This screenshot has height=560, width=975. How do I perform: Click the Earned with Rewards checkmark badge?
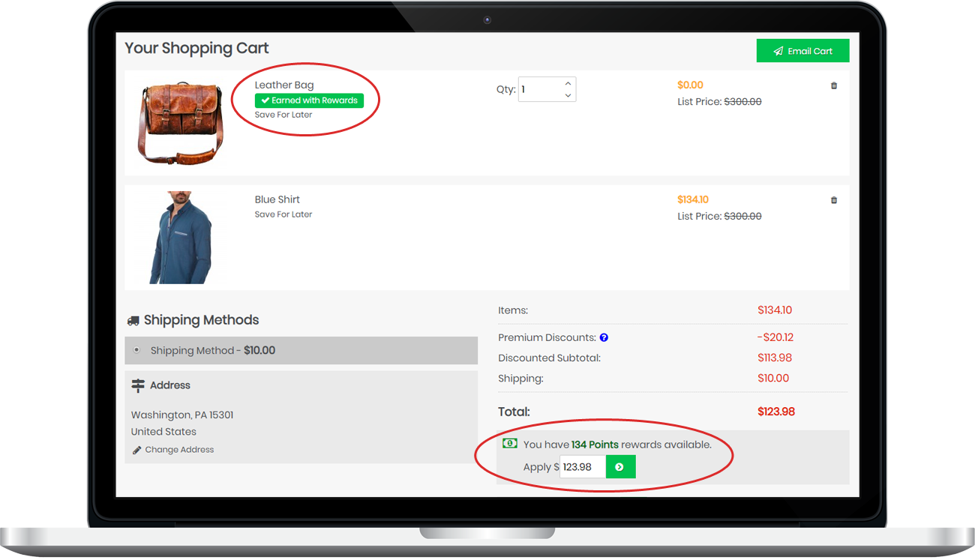(309, 100)
